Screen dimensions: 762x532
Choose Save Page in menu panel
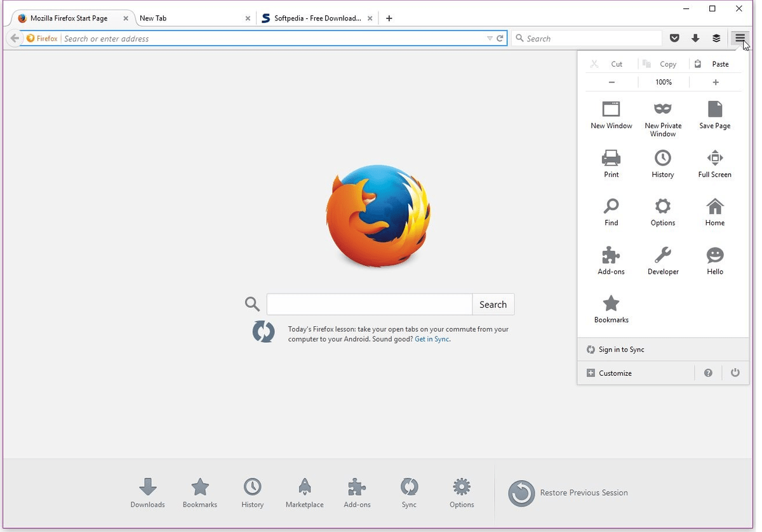715,115
